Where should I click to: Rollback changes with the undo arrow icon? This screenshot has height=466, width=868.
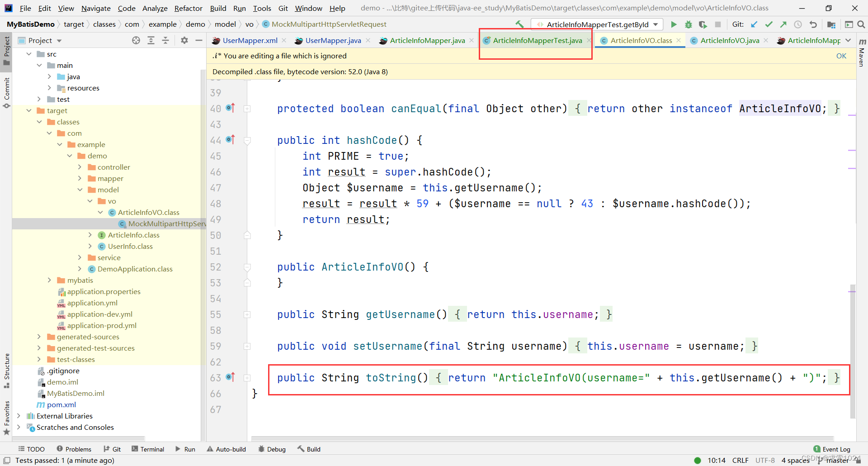point(813,24)
